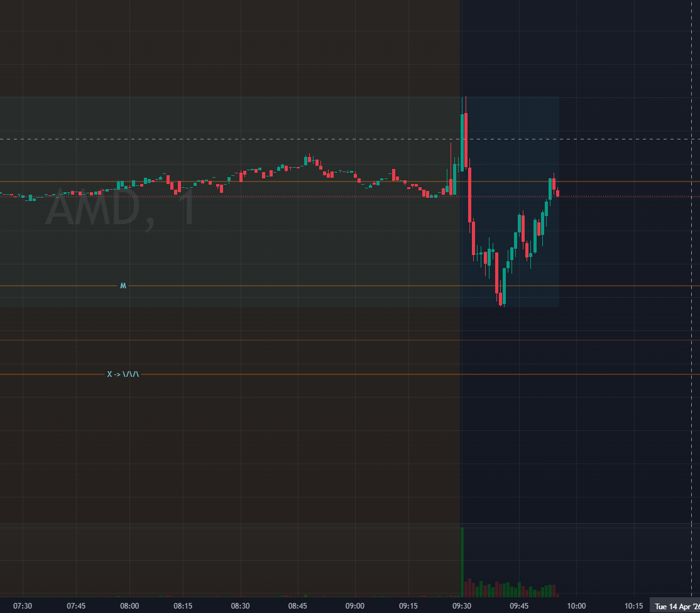Click the 09:15 time axis label
This screenshot has width=700, height=613.
point(408,606)
